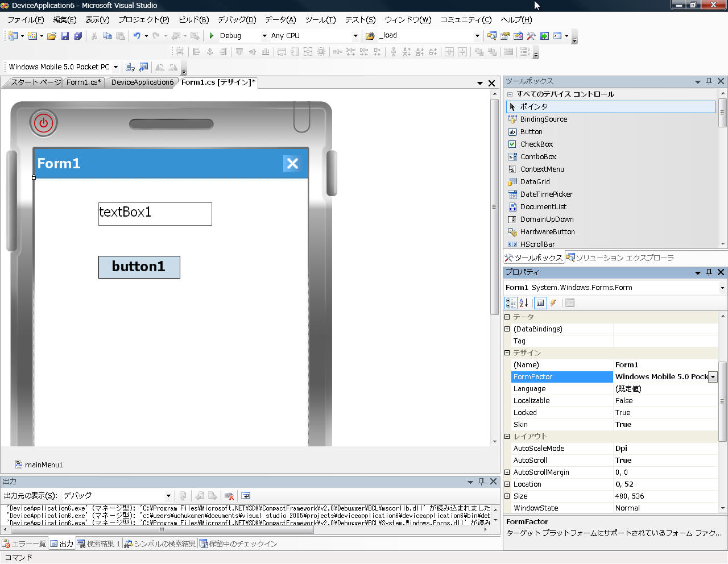The height and width of the screenshot is (564, 728).
Task: Select the CheckBox control in Toolbox
Action: [536, 144]
